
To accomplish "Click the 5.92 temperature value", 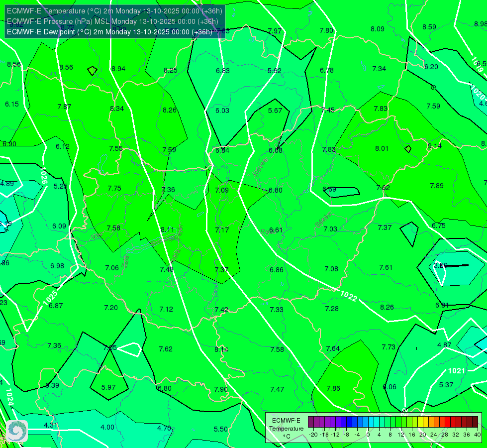I will [x=275, y=71].
